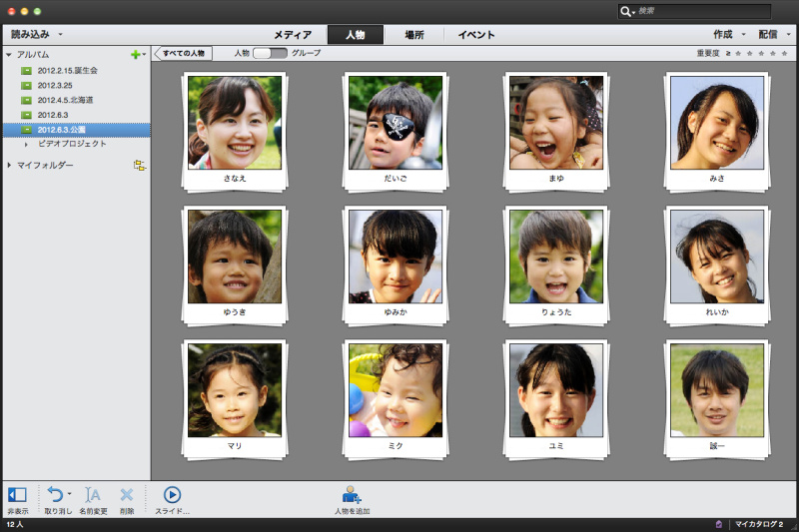Click the 12人 count in status bar

click(x=14, y=524)
